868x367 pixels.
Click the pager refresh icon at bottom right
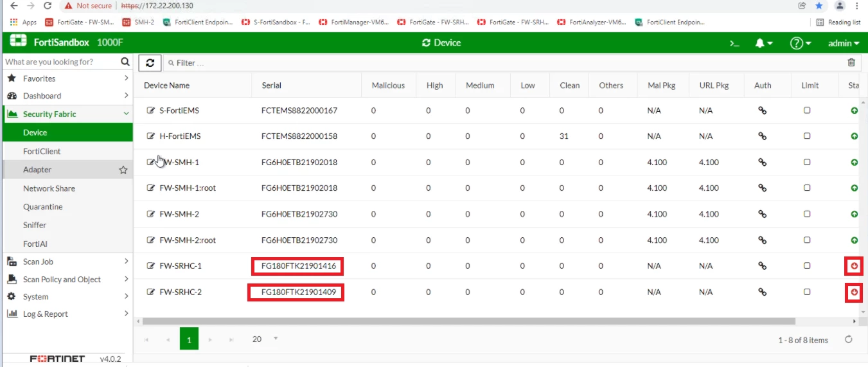click(x=849, y=339)
